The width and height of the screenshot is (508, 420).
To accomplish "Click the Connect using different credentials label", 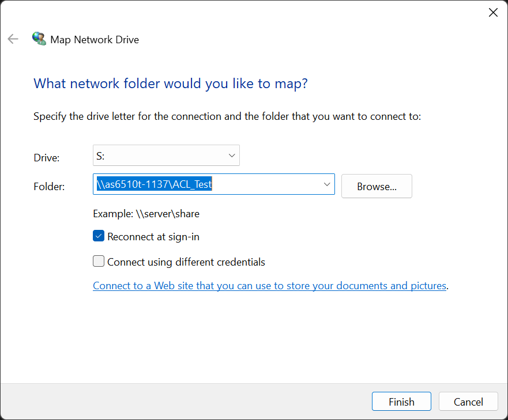I will coord(186,262).
